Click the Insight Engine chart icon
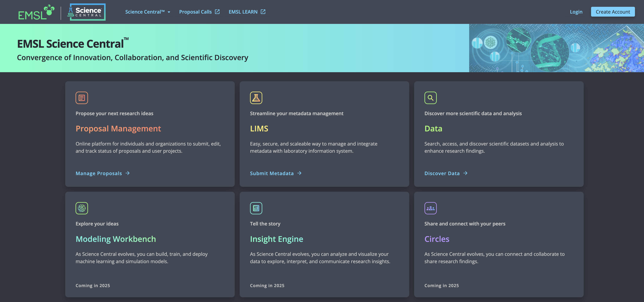Screen dimensions: 644x302 [256, 208]
